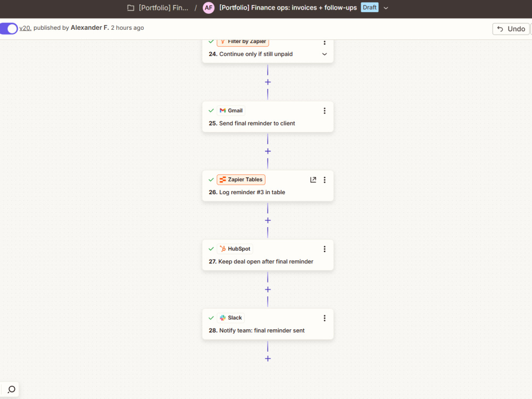The height and width of the screenshot is (399, 532).
Task: Open step 28 more options menu
Action: (x=325, y=318)
